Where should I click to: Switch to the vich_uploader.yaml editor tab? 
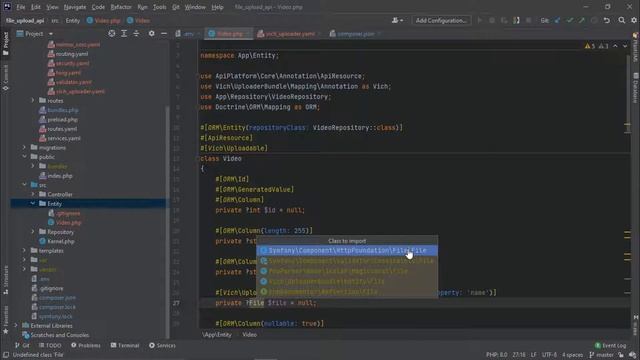click(x=289, y=34)
